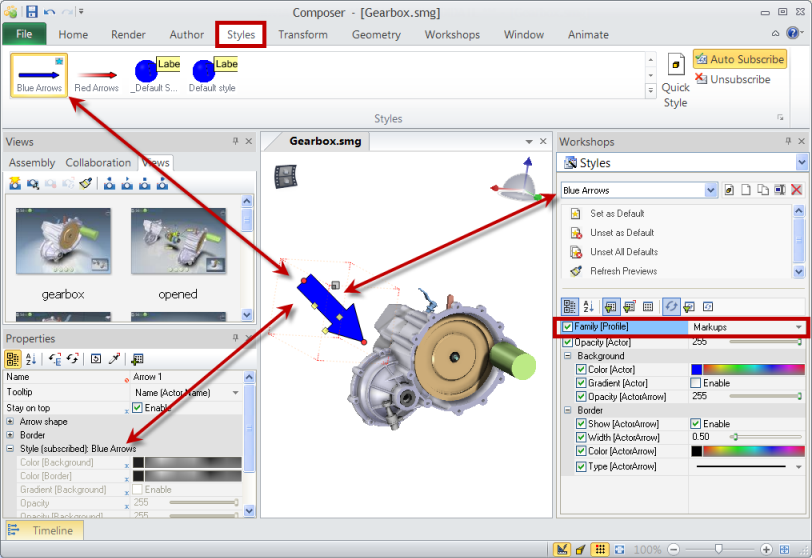The height and width of the screenshot is (558, 812).
Task: Enable the Gradient [Actor] checkbox
Action: [697, 383]
